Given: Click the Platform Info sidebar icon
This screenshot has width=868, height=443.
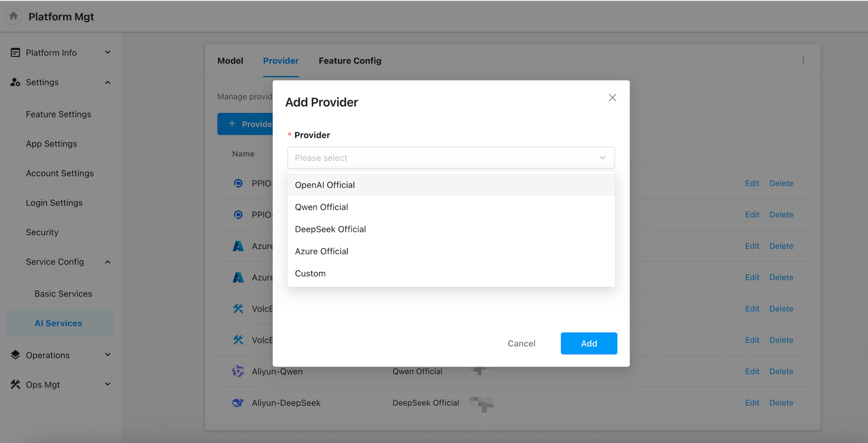Looking at the screenshot, I should pyautogui.click(x=15, y=52).
